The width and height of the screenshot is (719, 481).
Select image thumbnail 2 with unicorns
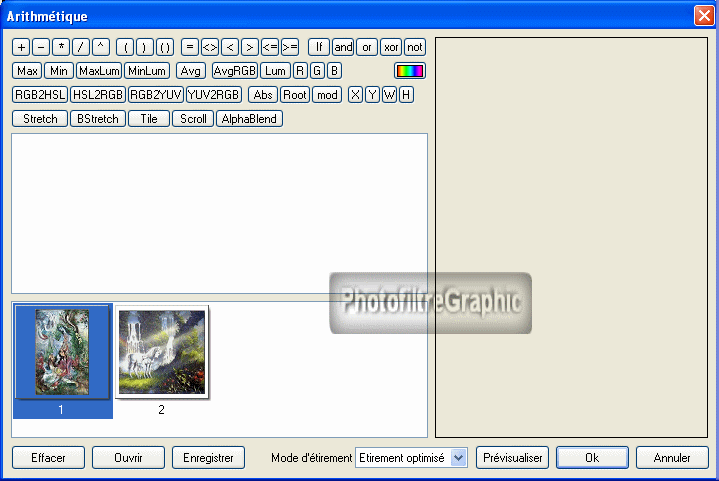pyautogui.click(x=161, y=352)
